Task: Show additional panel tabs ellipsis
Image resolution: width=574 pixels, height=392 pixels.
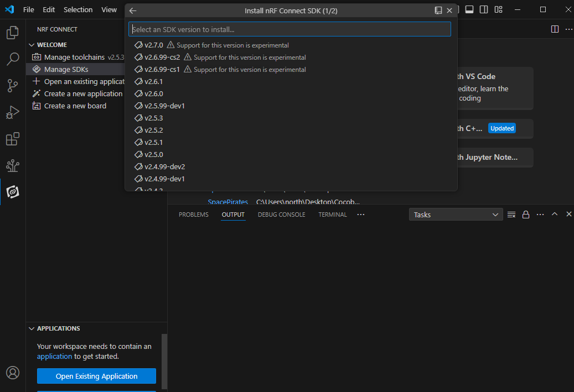Action: tap(360, 215)
